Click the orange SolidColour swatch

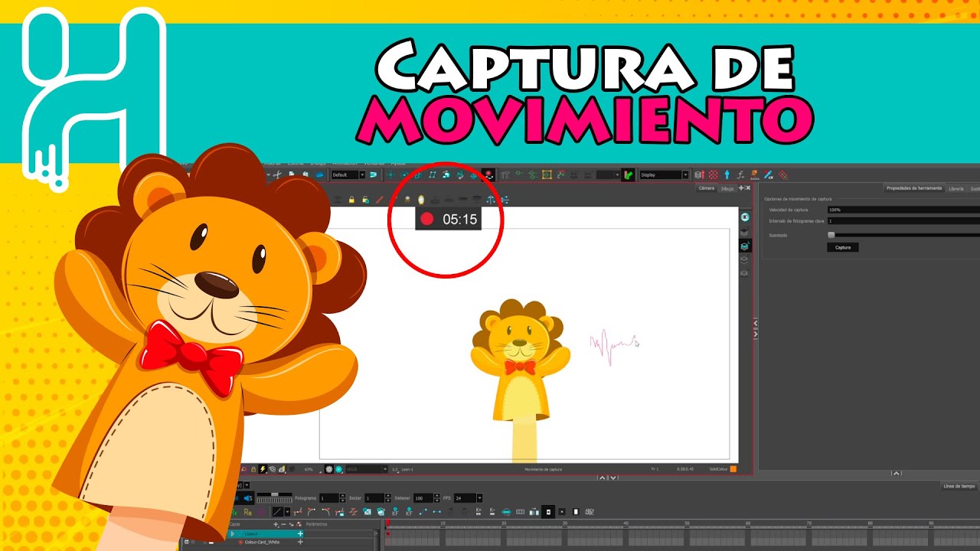pyautogui.click(x=733, y=469)
